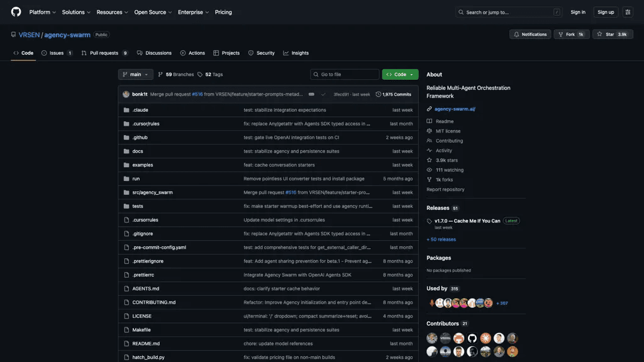Click the folder icon for examples
The image size is (644, 362).
(126, 165)
